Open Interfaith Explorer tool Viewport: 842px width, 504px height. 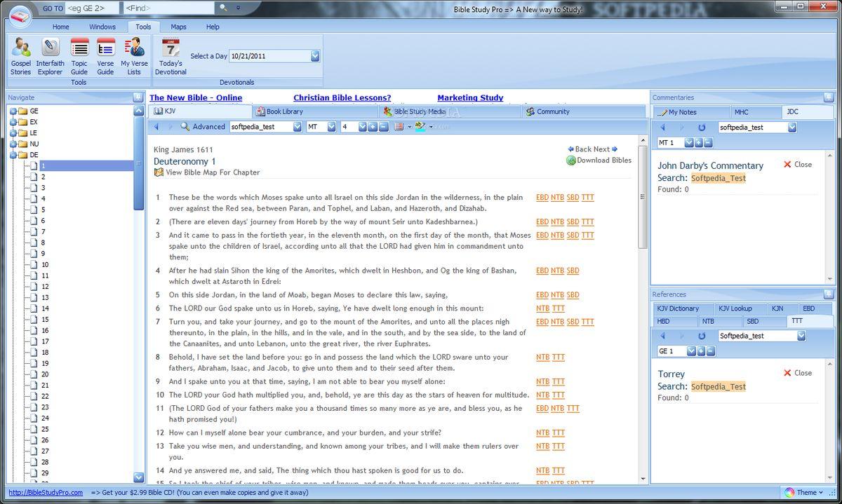pyautogui.click(x=51, y=56)
